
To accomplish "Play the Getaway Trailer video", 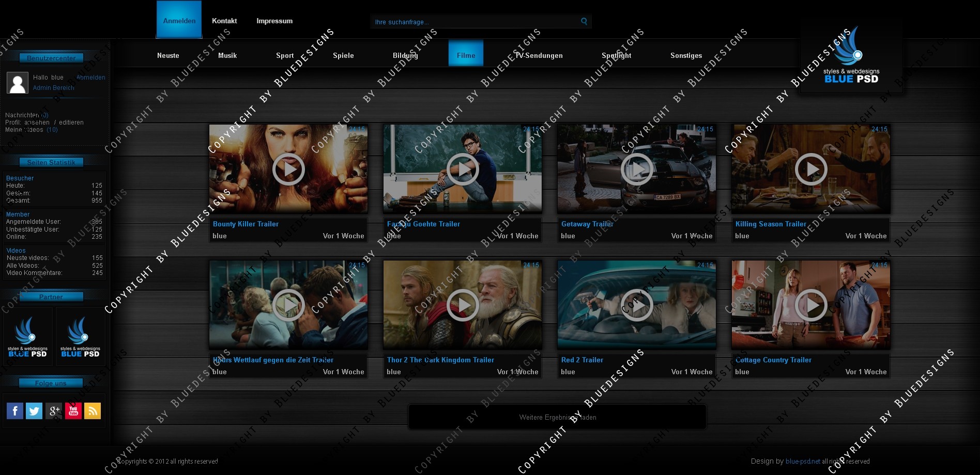I will pos(637,169).
